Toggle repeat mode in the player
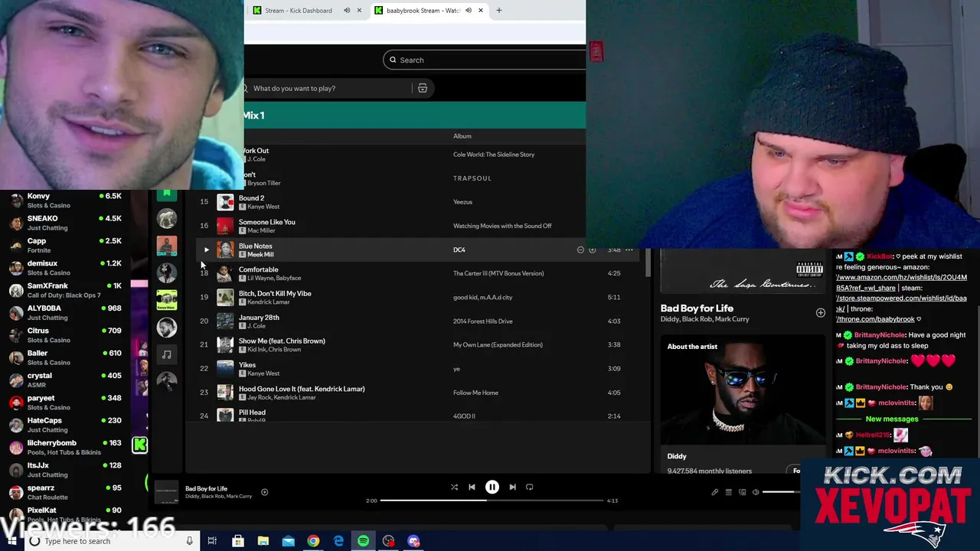This screenshot has height=551, width=980. point(529,487)
